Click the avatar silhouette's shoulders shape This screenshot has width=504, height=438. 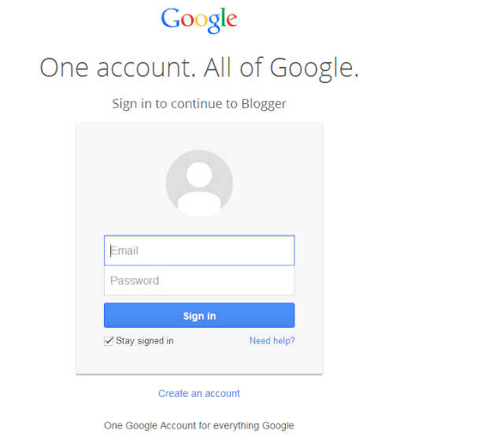pyautogui.click(x=199, y=204)
